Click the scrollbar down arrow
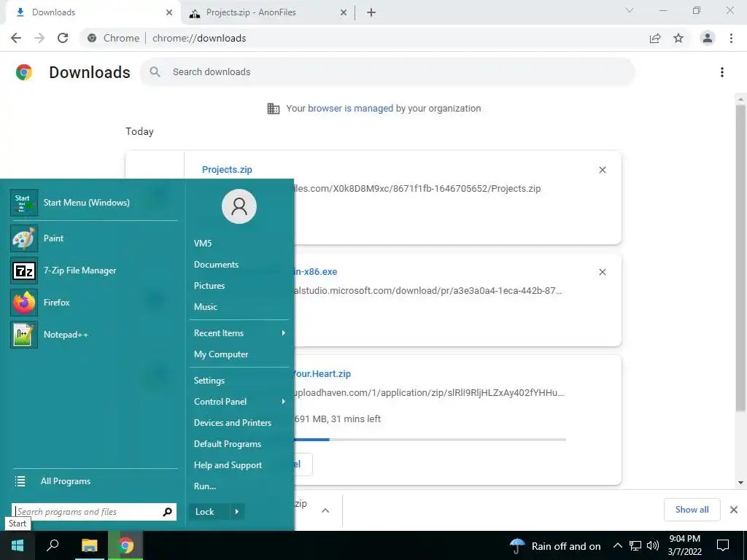The image size is (747, 560). [x=740, y=483]
